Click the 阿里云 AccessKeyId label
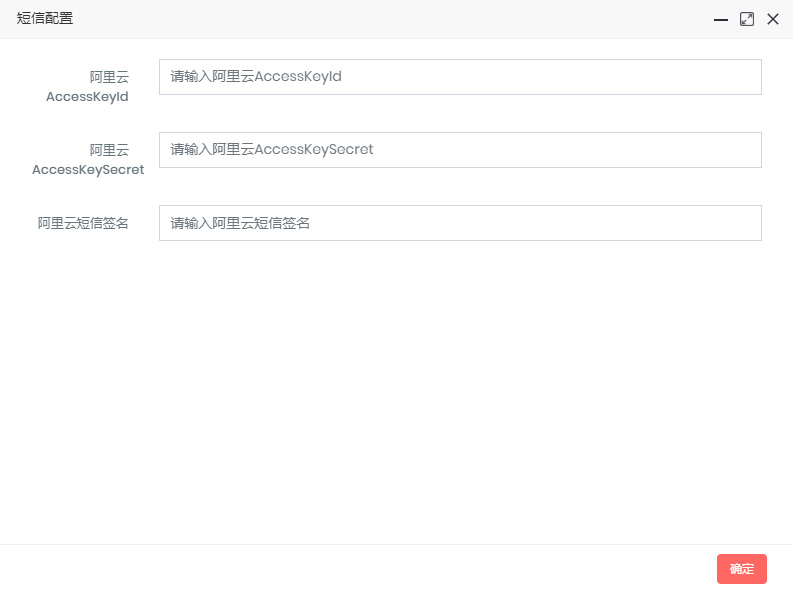The width and height of the screenshot is (793, 596). [x=87, y=87]
